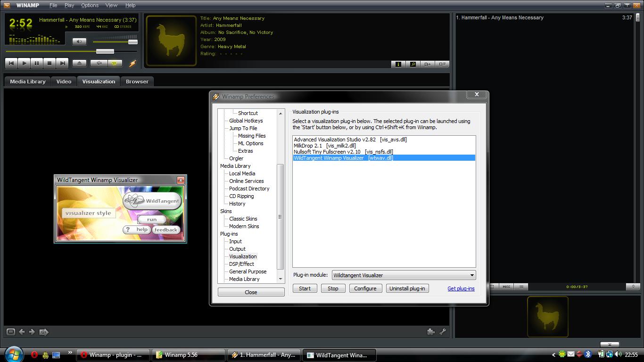644x362 pixels.
Task: Click the Winamp lightning bolt icon
Action: pos(132,63)
